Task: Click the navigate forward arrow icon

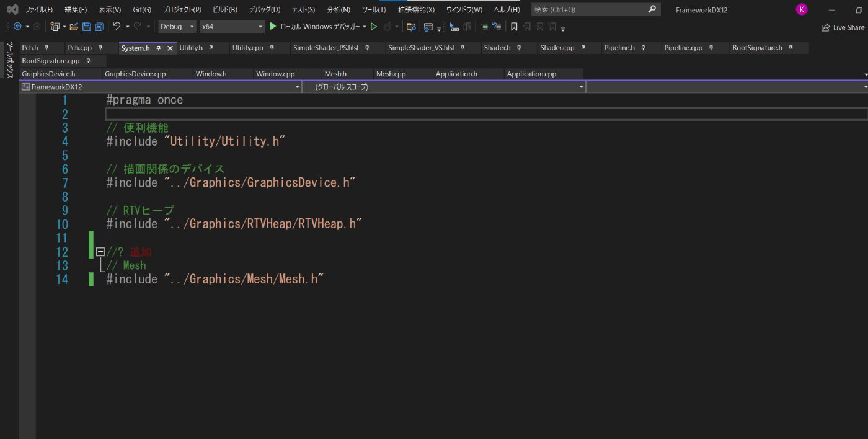Action: pyautogui.click(x=37, y=27)
